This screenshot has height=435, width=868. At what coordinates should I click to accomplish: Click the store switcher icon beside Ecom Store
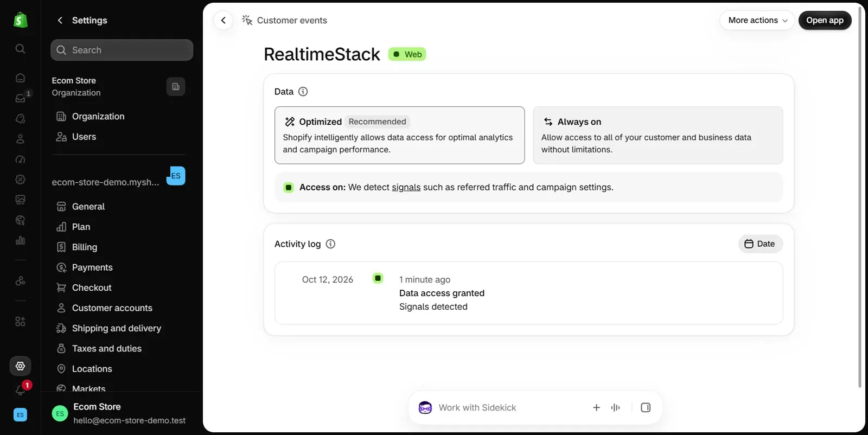(x=176, y=87)
